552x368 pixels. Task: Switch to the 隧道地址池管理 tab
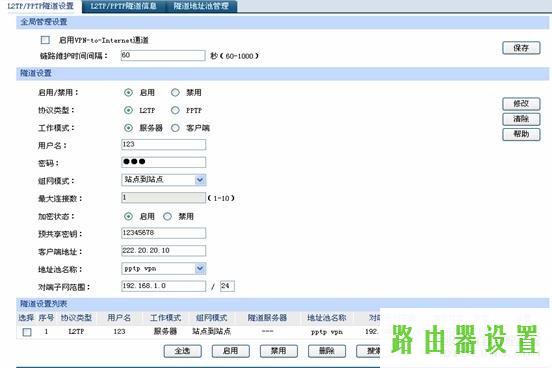[201, 6]
